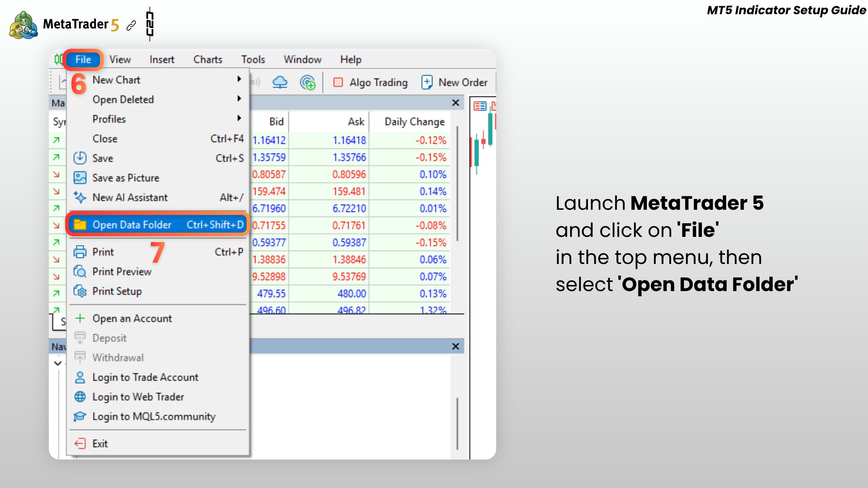Click the Open Data Folder yellow folder icon
The width and height of the screenshot is (868, 488).
click(x=80, y=224)
